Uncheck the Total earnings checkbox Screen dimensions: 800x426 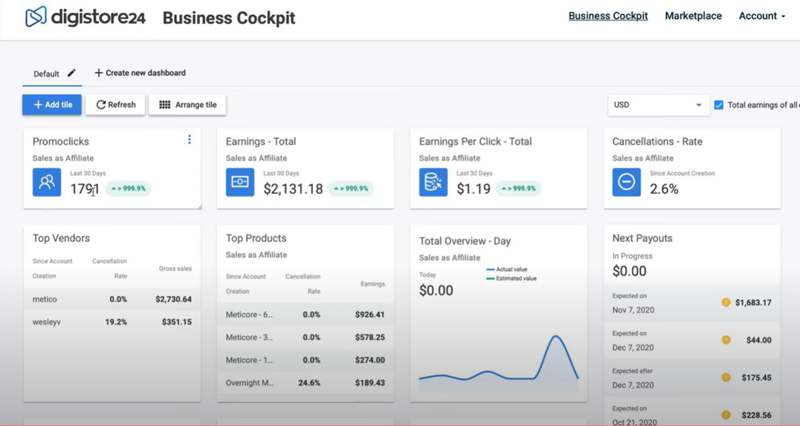tap(719, 105)
